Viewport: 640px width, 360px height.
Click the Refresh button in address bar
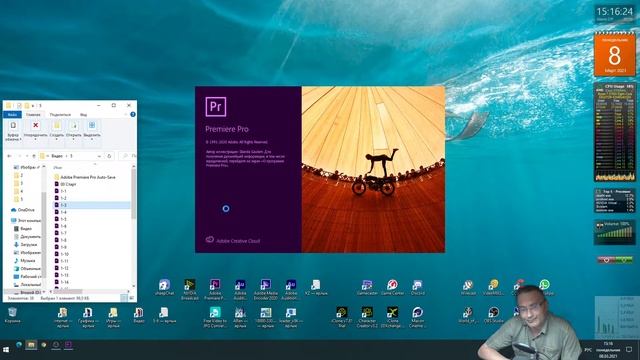109,156
